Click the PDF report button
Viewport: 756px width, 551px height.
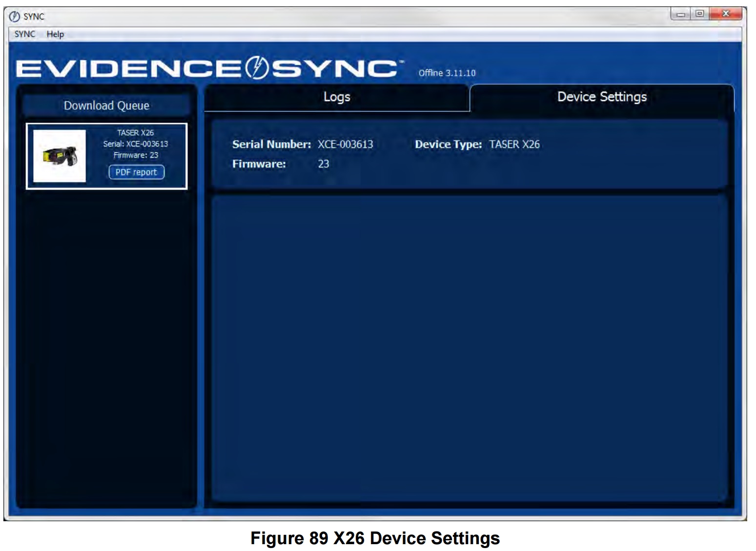pyautogui.click(x=136, y=172)
